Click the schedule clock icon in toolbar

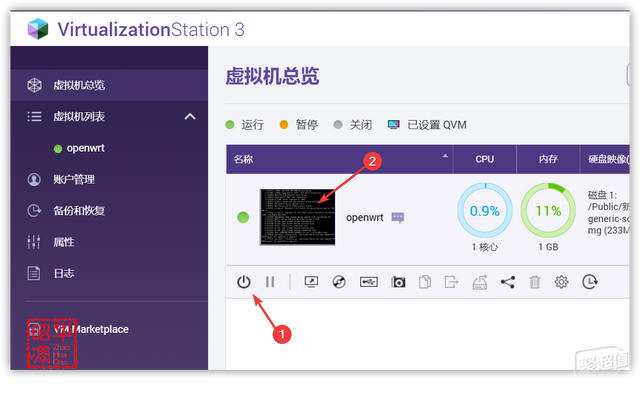pos(590,282)
